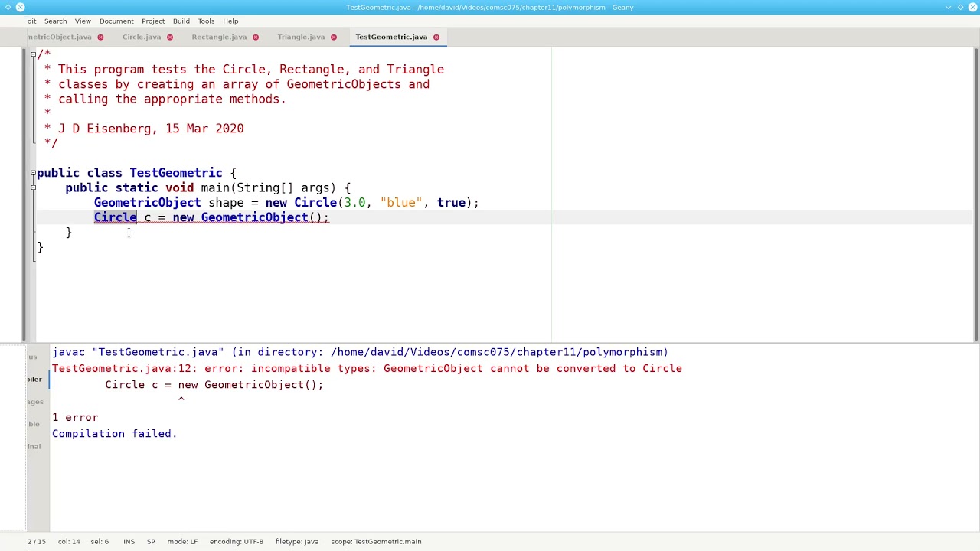Click the selected word Circle in the editor
Image resolution: width=980 pixels, height=551 pixels.
coord(116,217)
